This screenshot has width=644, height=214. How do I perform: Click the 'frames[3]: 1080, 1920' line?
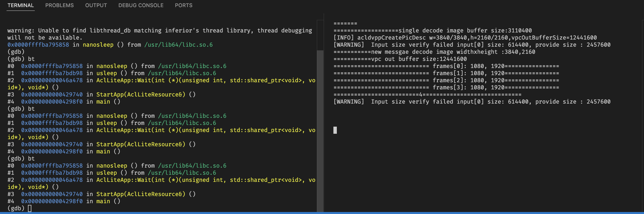446,87
